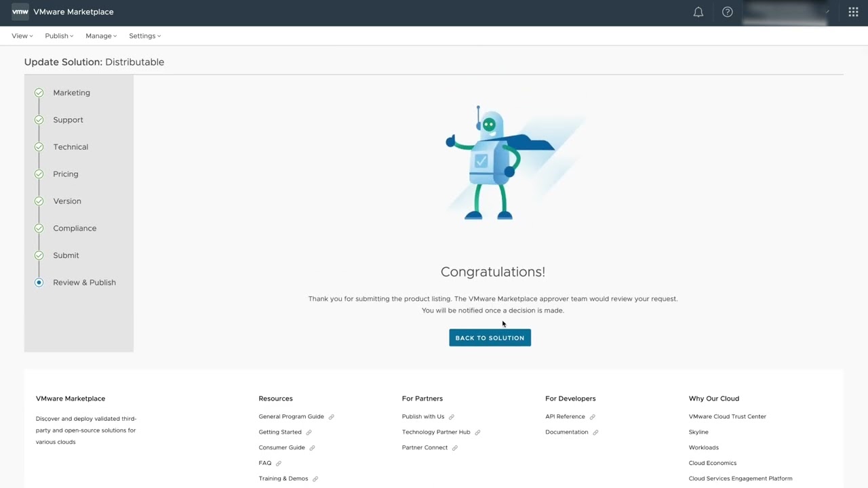Open the FAQ link
Image resolution: width=868 pixels, height=488 pixels.
[x=264, y=464]
